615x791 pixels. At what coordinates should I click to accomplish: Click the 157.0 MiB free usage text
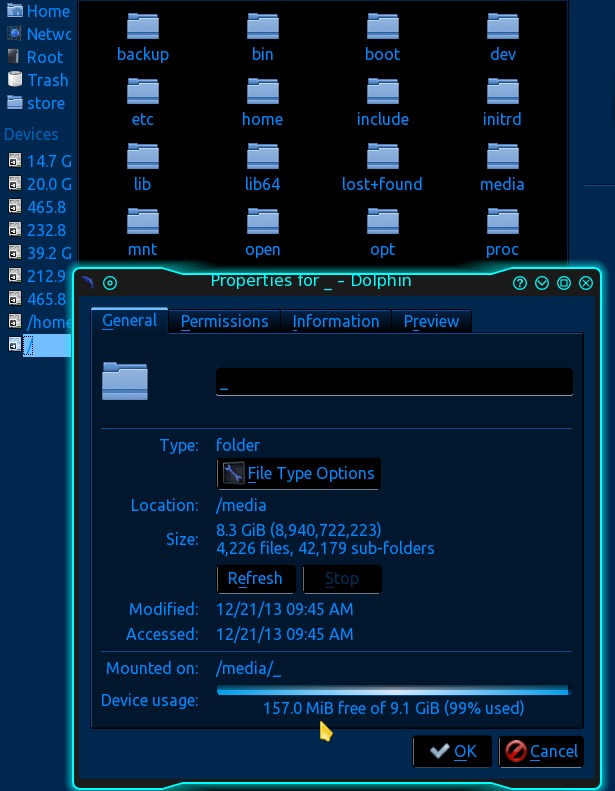(394, 708)
